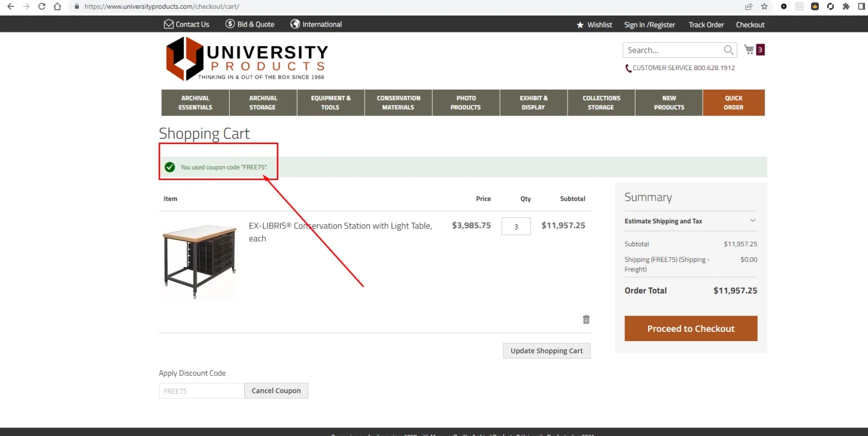Open EX-LIBRIS Conservation Station product link
The image size is (868, 436).
click(x=340, y=232)
